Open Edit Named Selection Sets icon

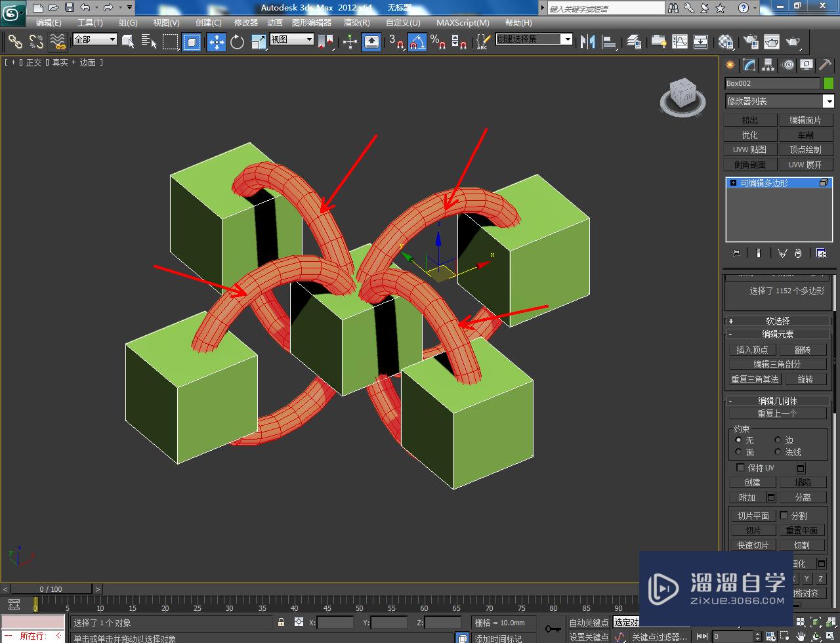(x=482, y=42)
